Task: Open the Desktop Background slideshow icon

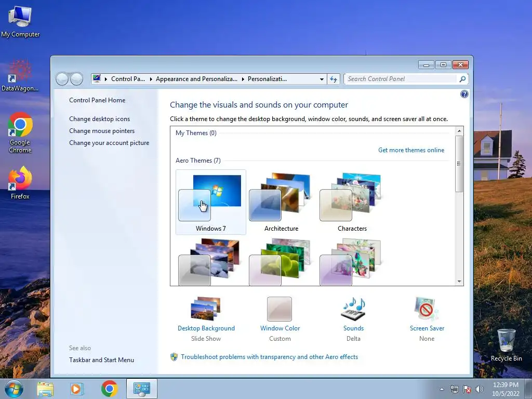Action: (206, 309)
